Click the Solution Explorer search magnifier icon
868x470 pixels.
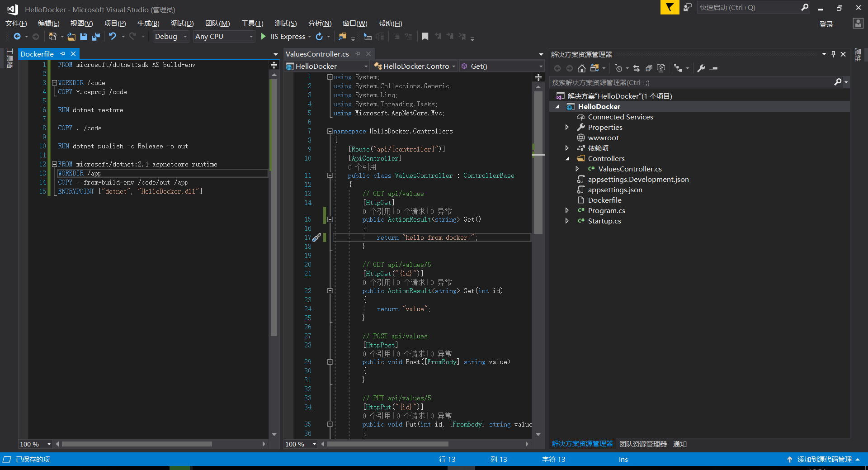(838, 82)
